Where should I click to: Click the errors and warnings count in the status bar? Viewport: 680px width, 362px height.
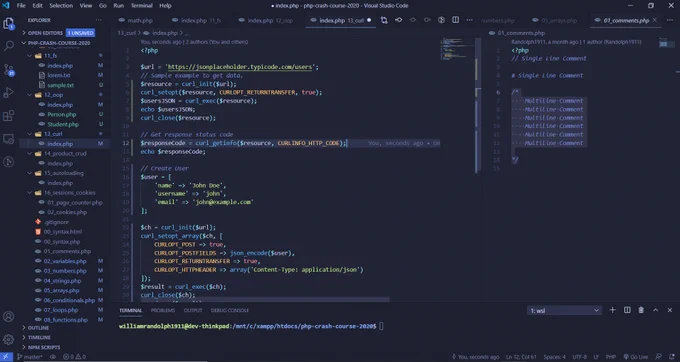coord(75,357)
